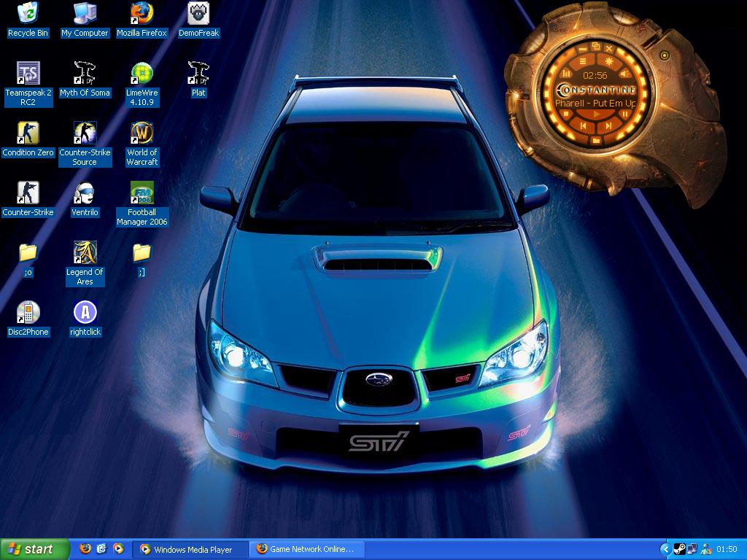Select the Football Manager 2006 icon

[142, 193]
